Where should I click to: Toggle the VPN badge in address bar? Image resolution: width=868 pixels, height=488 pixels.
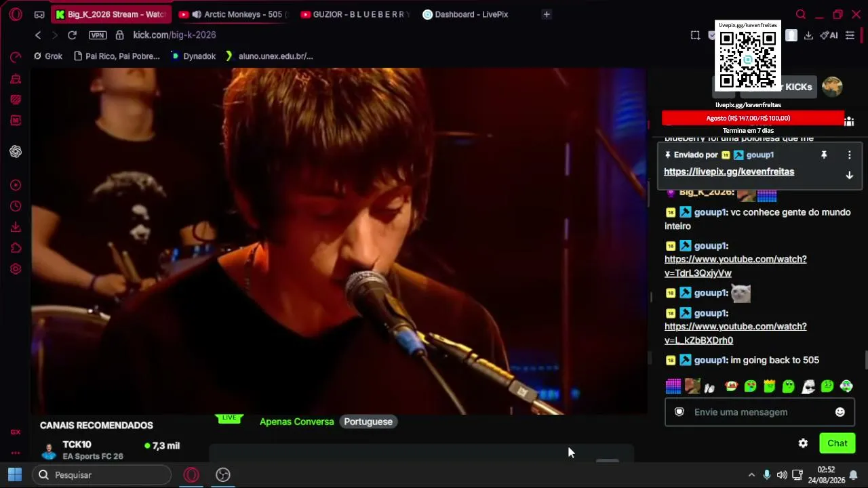point(98,35)
